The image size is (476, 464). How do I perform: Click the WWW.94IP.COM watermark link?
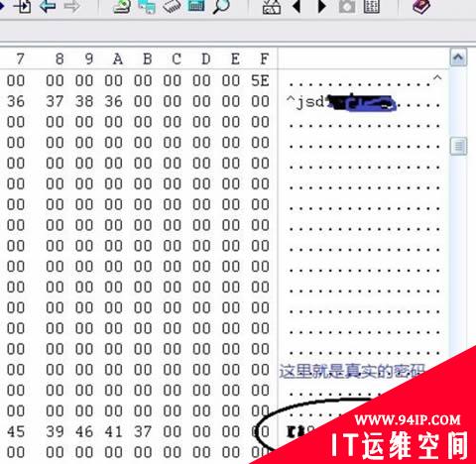pyautogui.click(x=408, y=420)
